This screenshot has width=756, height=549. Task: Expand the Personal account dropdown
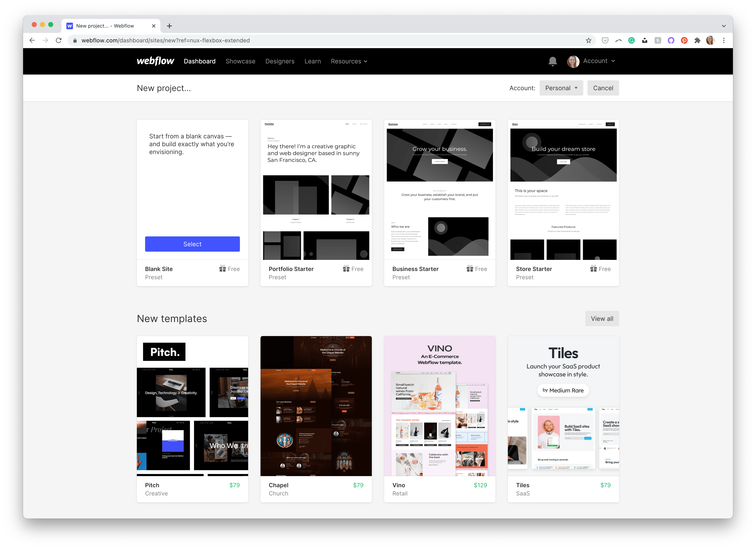pyautogui.click(x=561, y=88)
